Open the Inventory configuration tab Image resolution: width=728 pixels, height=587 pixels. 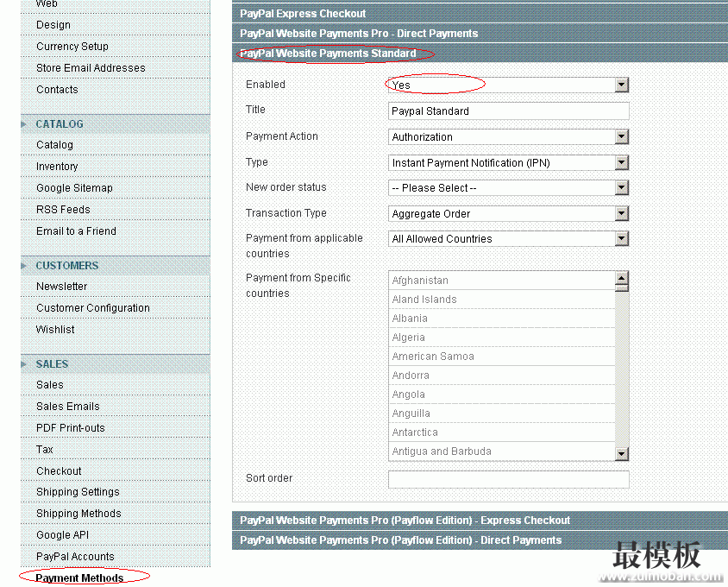pyautogui.click(x=116, y=167)
